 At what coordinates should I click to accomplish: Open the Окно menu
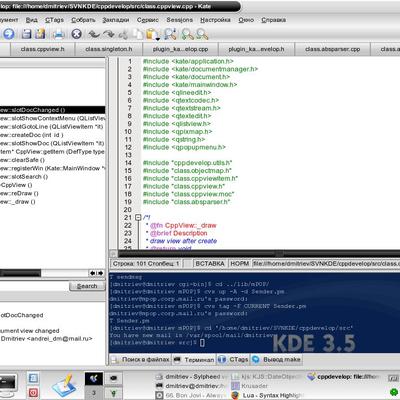(x=246, y=20)
